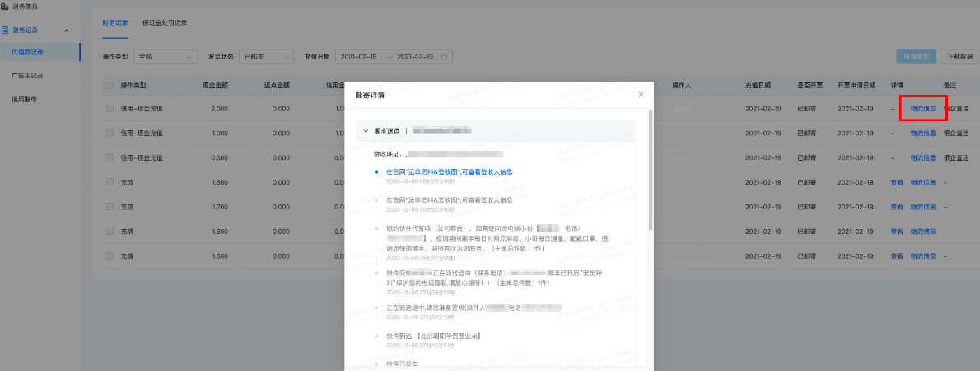Click the blue latest tracking entry text
This screenshot has width=980, height=371.
coord(450,171)
